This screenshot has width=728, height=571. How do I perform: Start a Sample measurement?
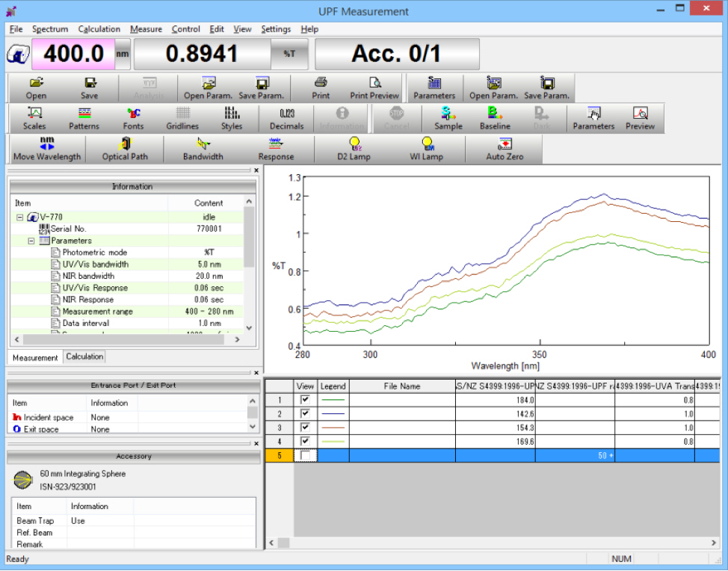pos(448,118)
